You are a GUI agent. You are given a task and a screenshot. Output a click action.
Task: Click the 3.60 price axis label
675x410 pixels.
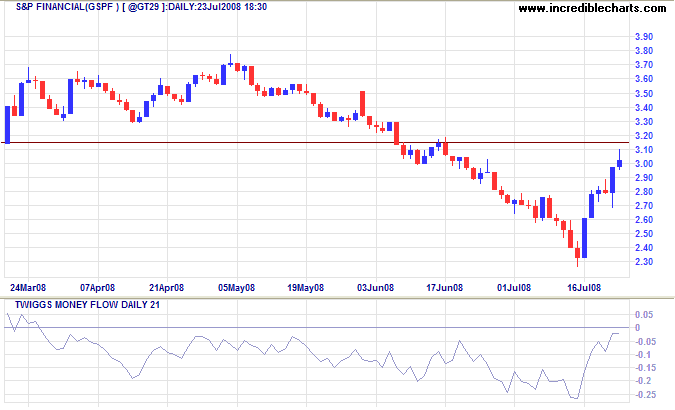pyautogui.click(x=644, y=79)
